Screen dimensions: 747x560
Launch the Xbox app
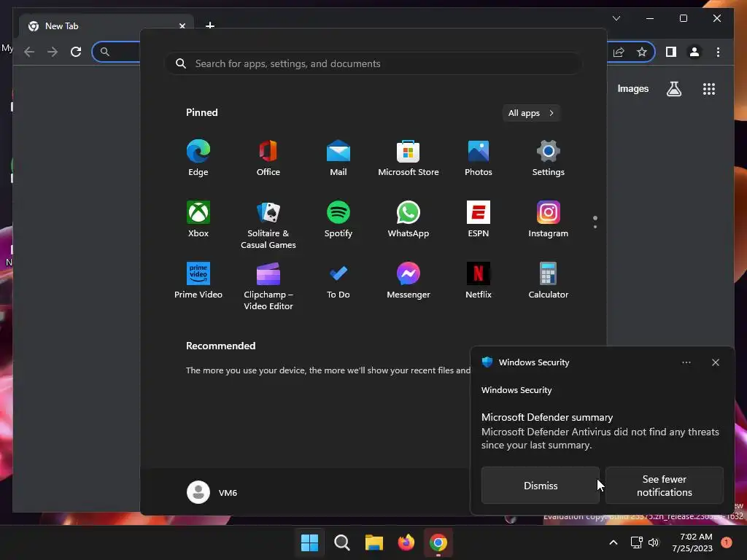[x=198, y=219]
